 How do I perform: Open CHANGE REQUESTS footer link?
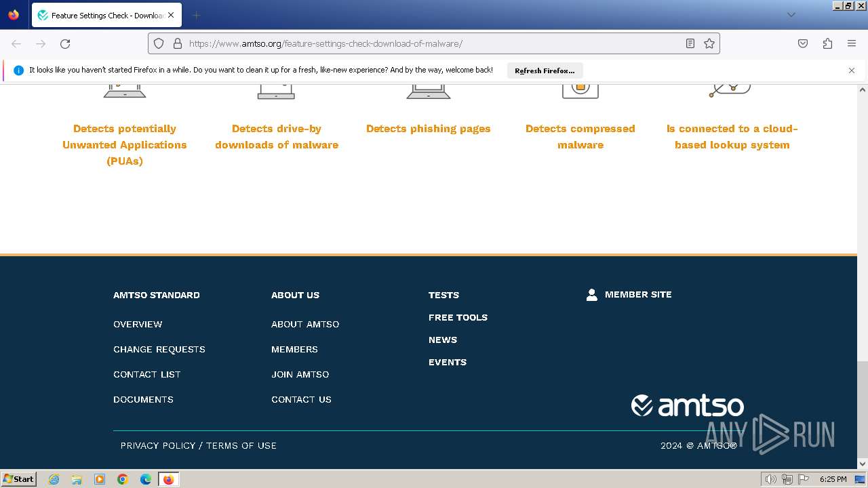pyautogui.click(x=159, y=349)
